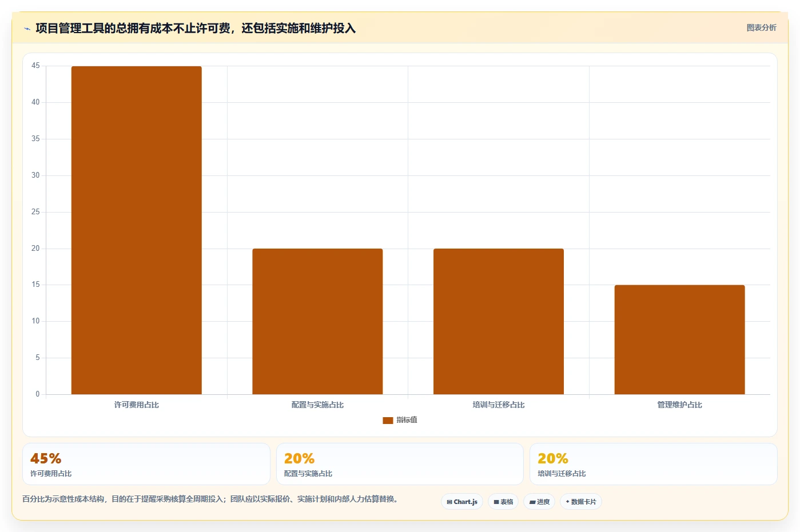Click the y-axis value 30

click(35, 175)
